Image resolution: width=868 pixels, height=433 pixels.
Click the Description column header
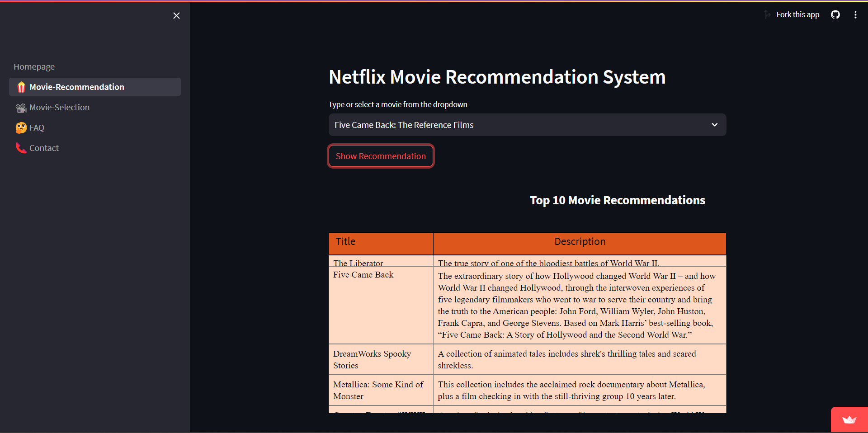pos(580,244)
